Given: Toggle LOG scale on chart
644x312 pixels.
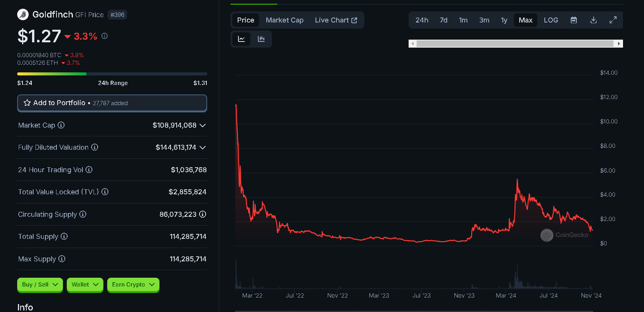Looking at the screenshot, I should (551, 20).
